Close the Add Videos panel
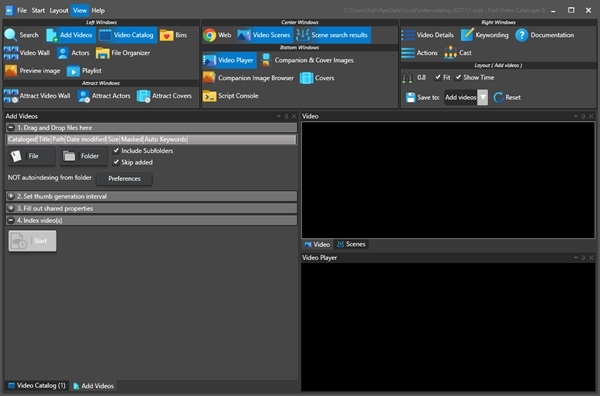The image size is (600, 396). coord(294,116)
